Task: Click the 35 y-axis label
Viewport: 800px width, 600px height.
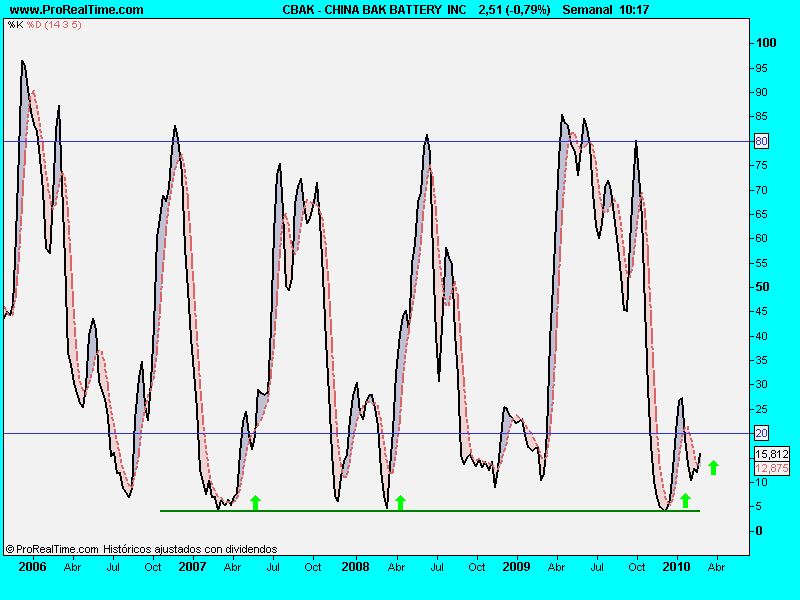Action: tap(761, 360)
